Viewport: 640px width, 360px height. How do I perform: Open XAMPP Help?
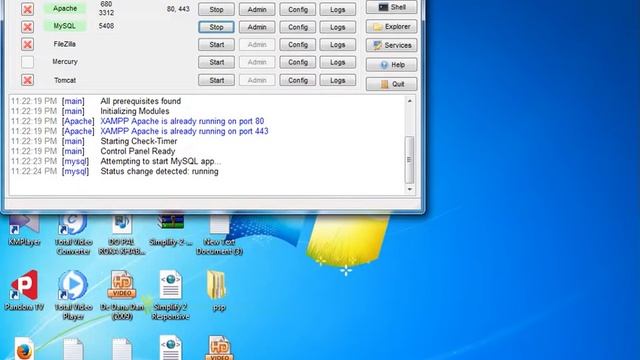click(x=391, y=64)
